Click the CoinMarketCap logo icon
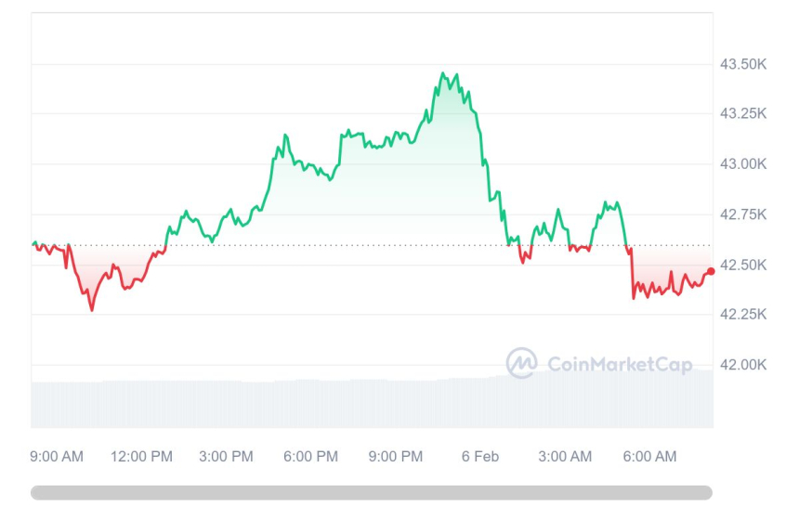 pyautogui.click(x=521, y=363)
